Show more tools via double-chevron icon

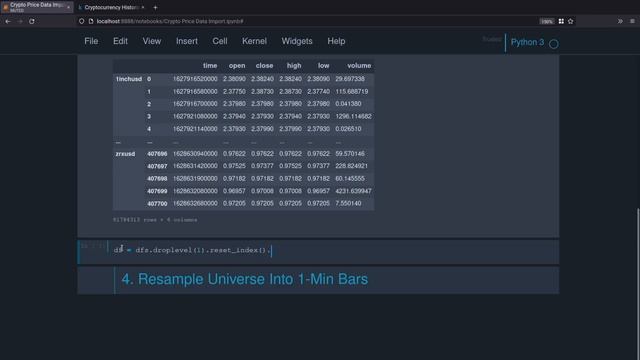click(x=620, y=21)
